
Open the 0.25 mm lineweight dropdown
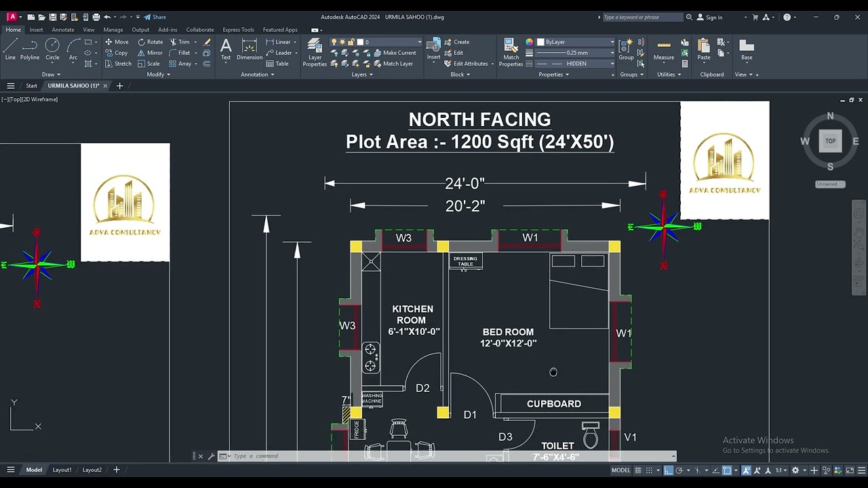pos(576,53)
